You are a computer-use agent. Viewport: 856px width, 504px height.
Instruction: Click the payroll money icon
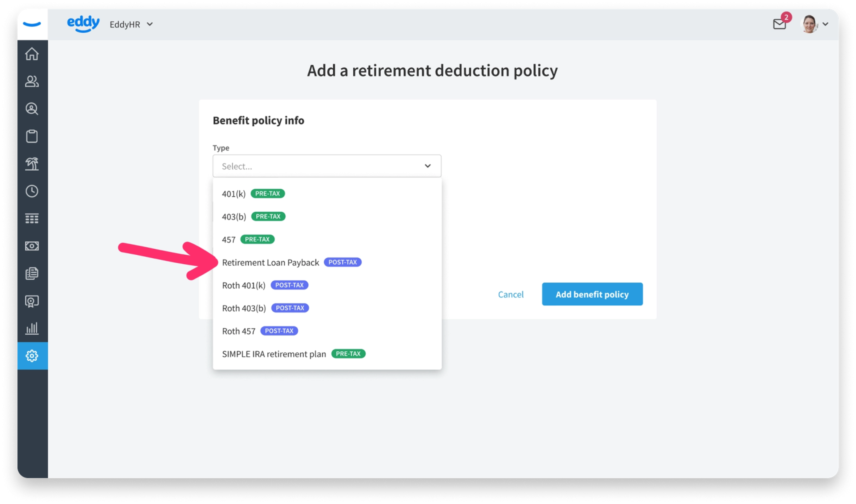click(x=32, y=246)
